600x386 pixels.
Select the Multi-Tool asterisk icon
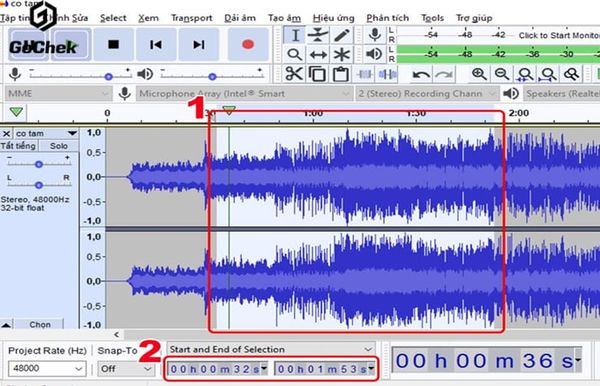pos(342,55)
